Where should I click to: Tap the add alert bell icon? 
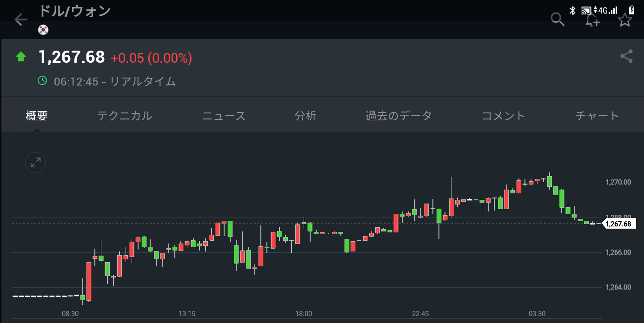click(x=592, y=20)
